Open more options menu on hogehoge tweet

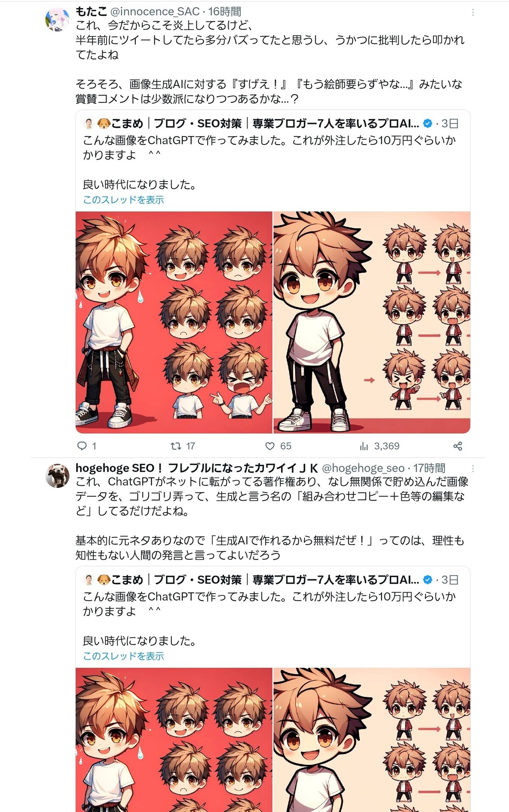click(473, 468)
